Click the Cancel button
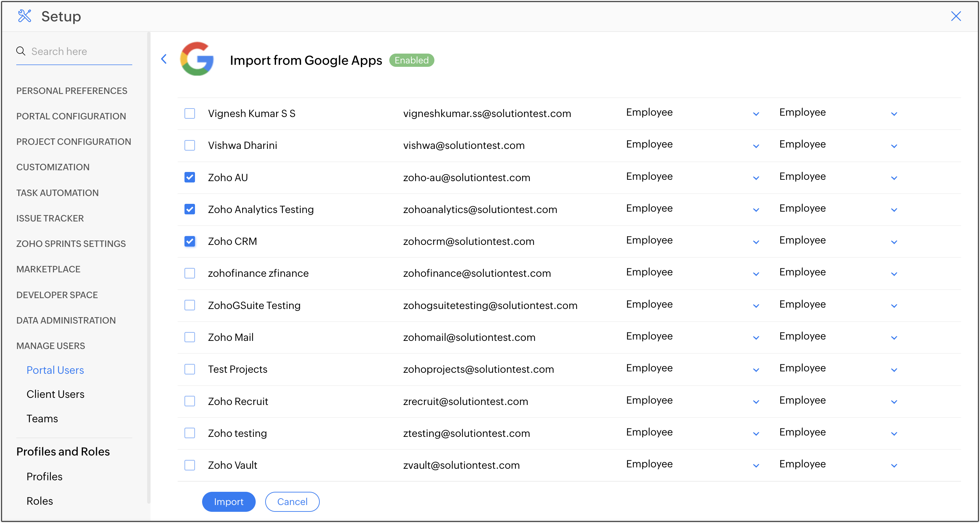The width and height of the screenshot is (980, 523). pos(292,501)
